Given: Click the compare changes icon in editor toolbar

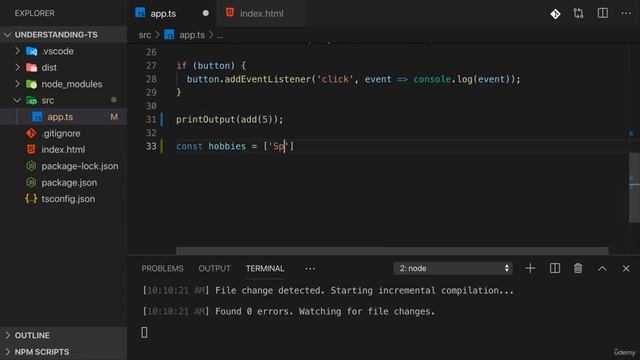Looking at the screenshot, I should coord(578,13).
